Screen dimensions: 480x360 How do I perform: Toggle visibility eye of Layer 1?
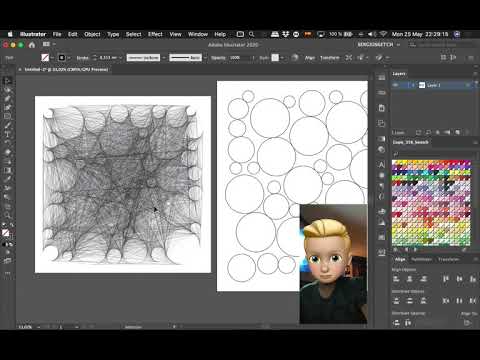[x=395, y=85]
